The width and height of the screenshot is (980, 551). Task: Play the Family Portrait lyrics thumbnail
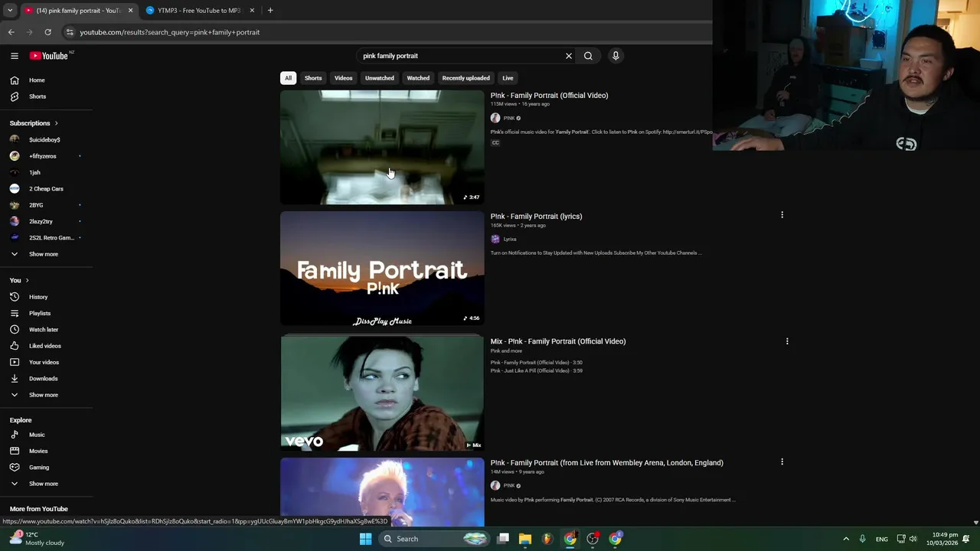point(382,268)
